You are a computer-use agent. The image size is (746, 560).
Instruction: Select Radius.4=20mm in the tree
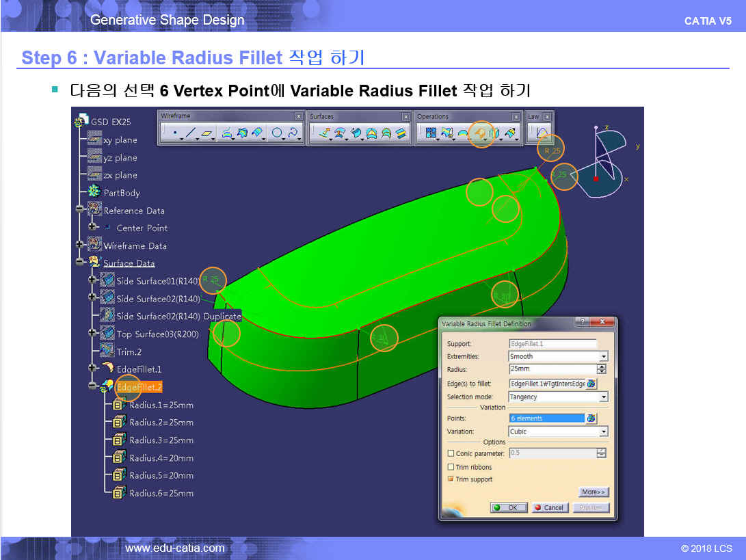click(161, 458)
